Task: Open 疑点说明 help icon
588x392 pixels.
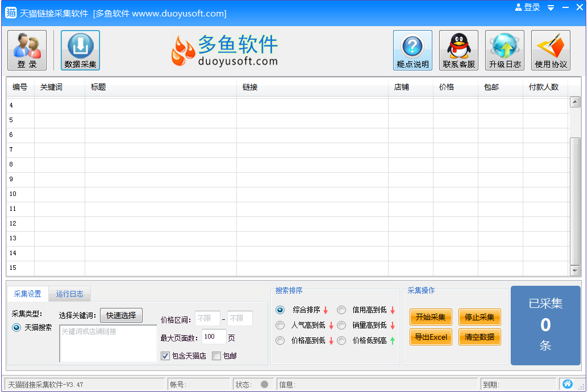Action: [412, 50]
